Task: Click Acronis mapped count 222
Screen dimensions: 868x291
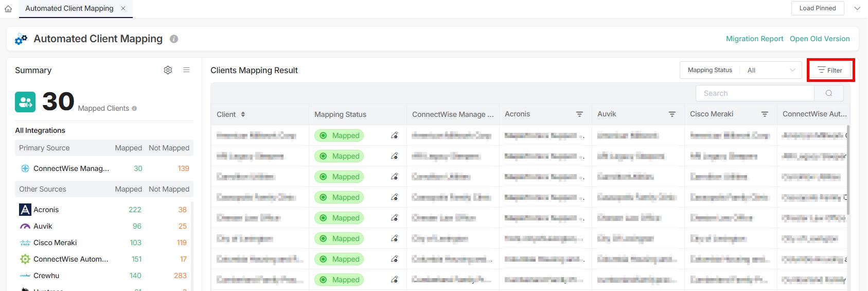Action: coord(135,210)
